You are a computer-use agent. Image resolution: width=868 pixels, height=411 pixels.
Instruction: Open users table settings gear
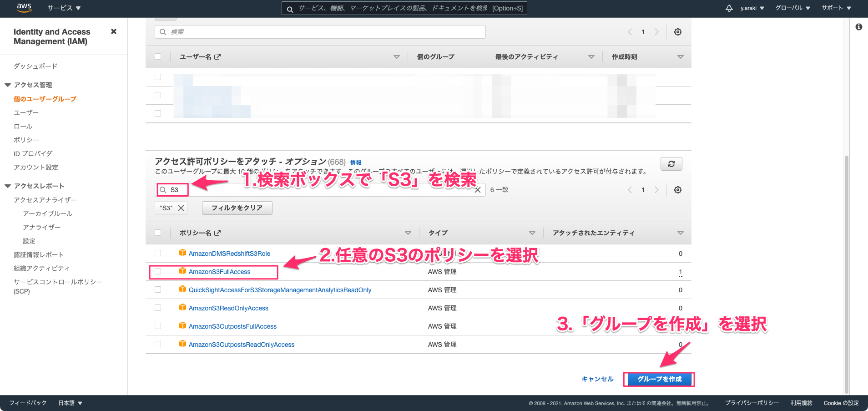(678, 32)
